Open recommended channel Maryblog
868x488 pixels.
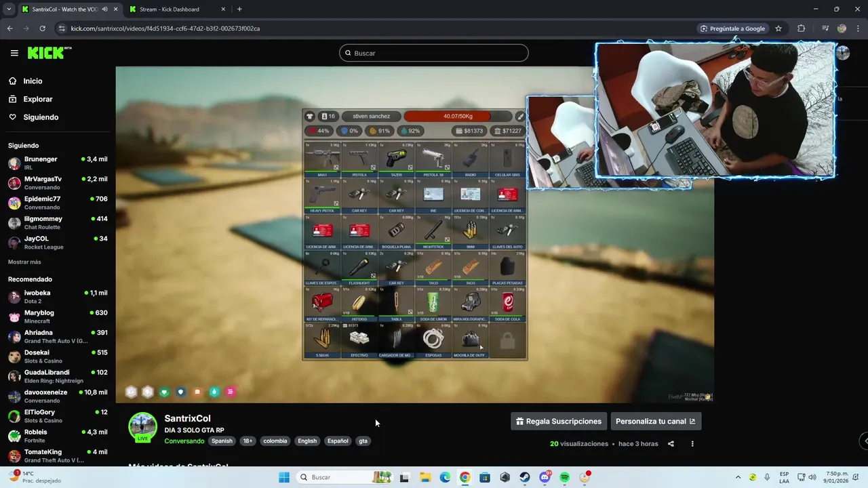(58, 317)
